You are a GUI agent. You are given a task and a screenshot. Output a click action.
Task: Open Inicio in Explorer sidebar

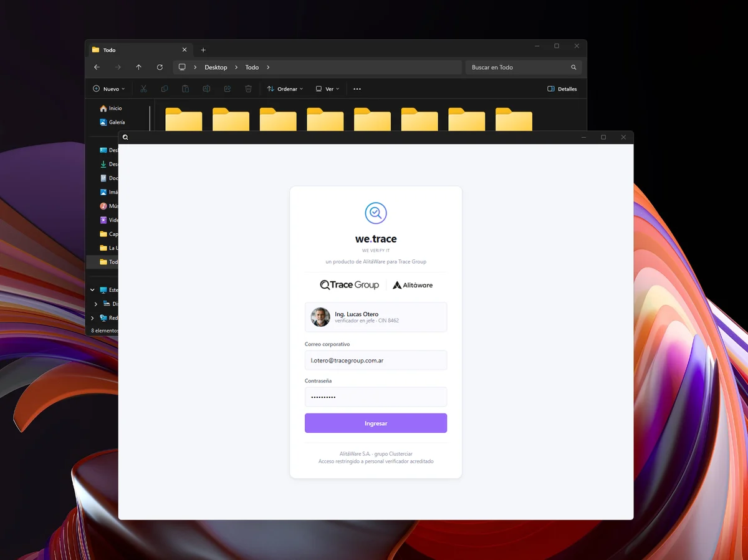112,109
